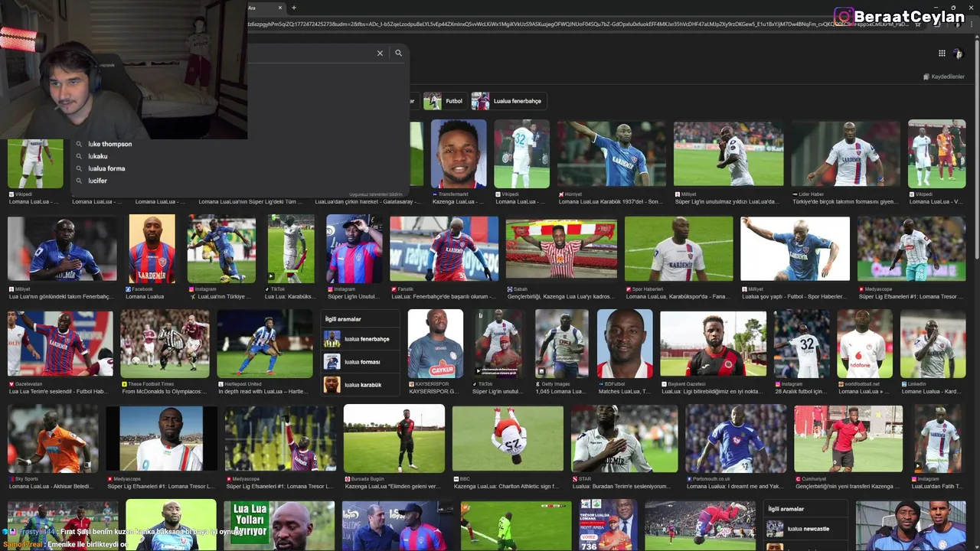The image size is (980, 551).
Task: Open the Facebook 'Lomana Lualua' thumbnail
Action: point(152,249)
